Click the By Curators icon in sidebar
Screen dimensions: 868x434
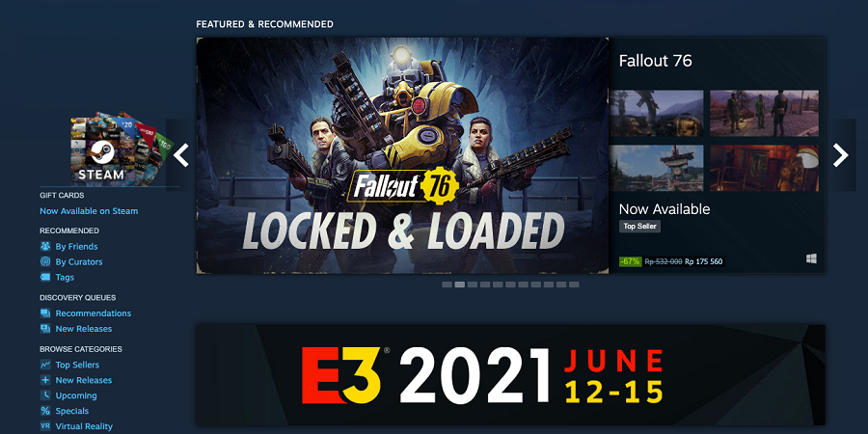click(x=45, y=261)
